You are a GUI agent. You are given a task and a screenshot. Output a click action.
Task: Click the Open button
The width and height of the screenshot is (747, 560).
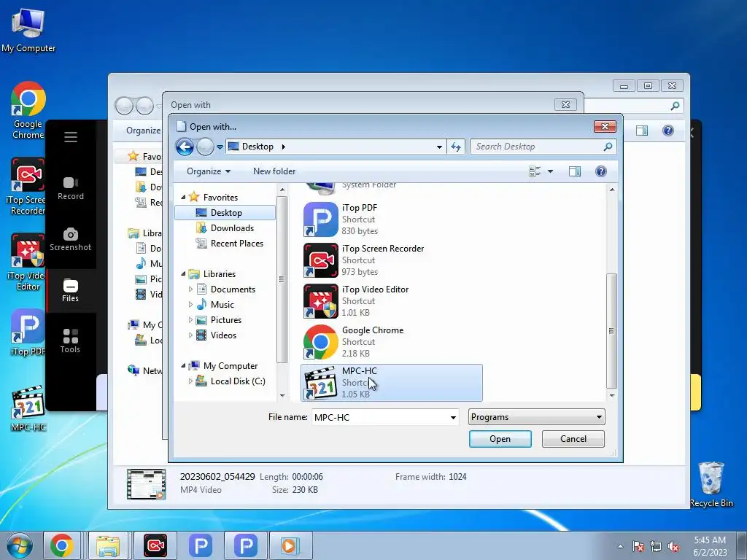coord(500,439)
